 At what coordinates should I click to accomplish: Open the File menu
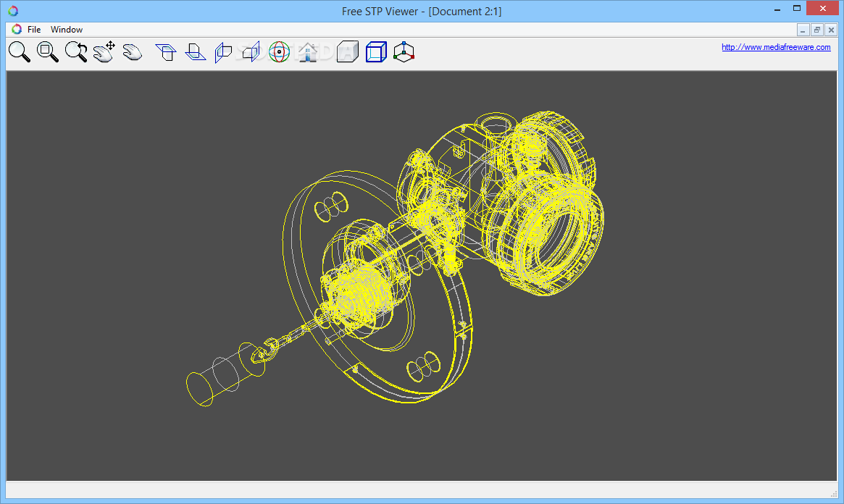point(34,30)
